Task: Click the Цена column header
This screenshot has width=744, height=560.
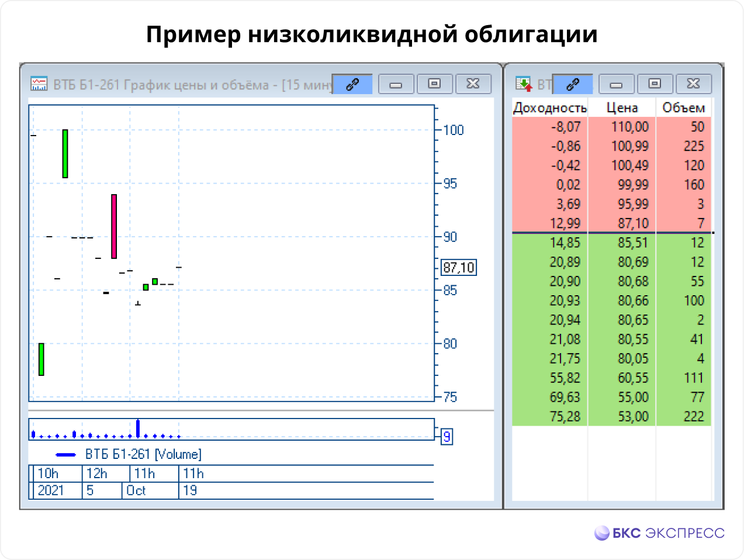Action: 622,108
